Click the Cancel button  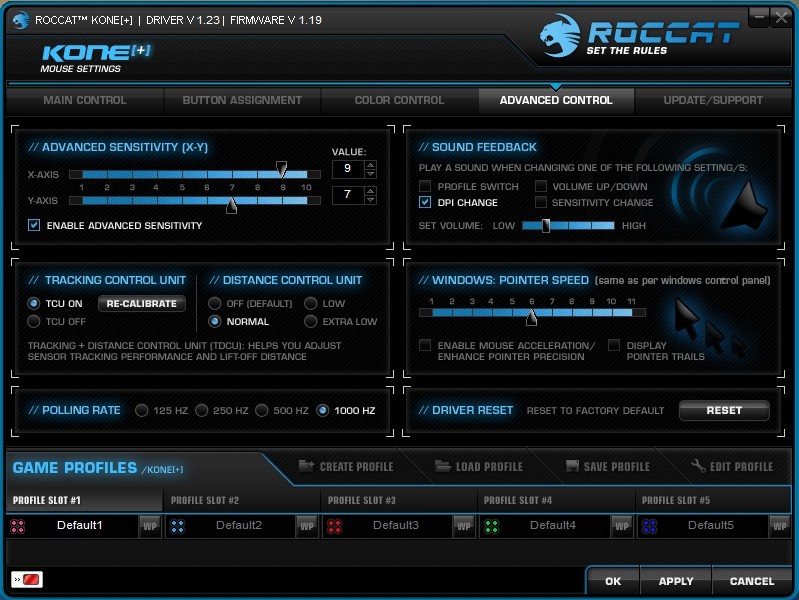[752, 581]
